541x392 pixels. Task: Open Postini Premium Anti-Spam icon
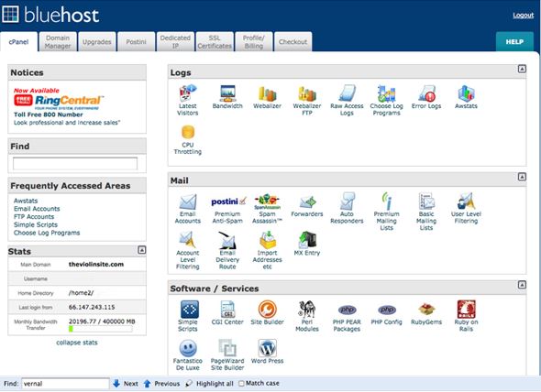click(228, 201)
